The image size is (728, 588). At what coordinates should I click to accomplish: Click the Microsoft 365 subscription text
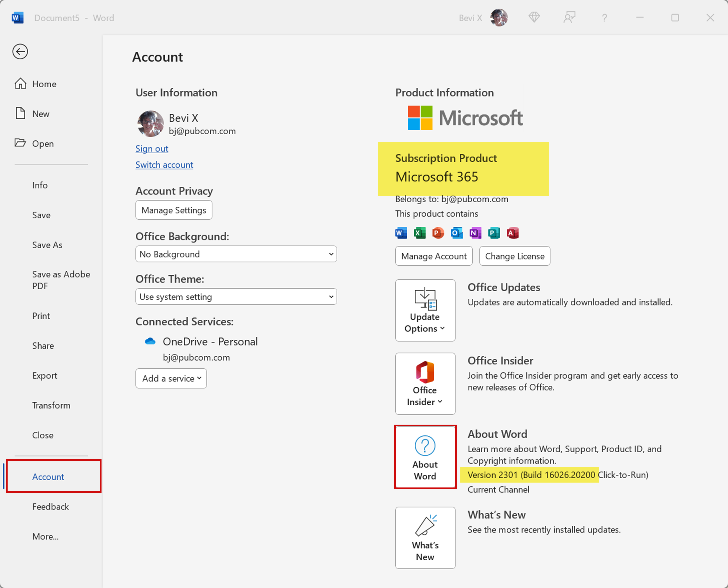[x=437, y=177]
